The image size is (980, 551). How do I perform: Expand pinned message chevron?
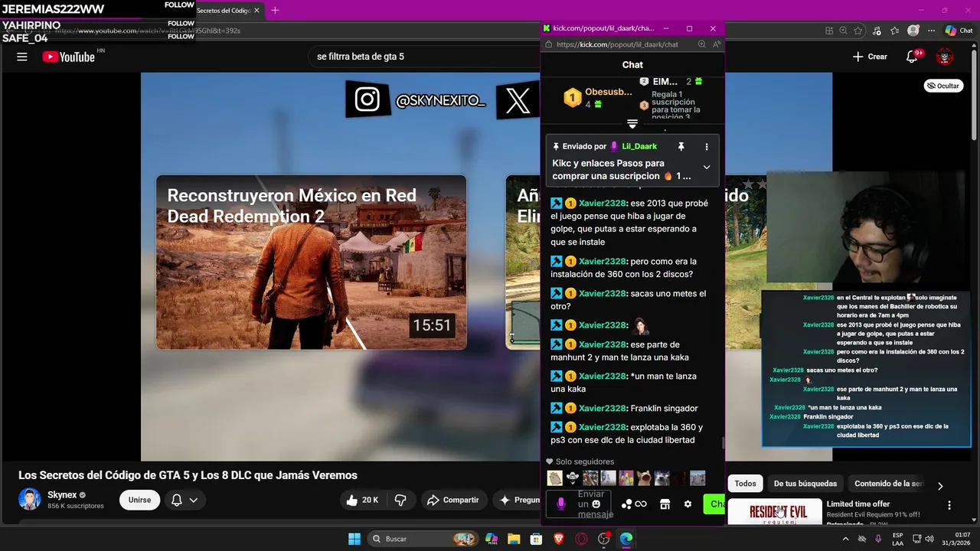(707, 167)
